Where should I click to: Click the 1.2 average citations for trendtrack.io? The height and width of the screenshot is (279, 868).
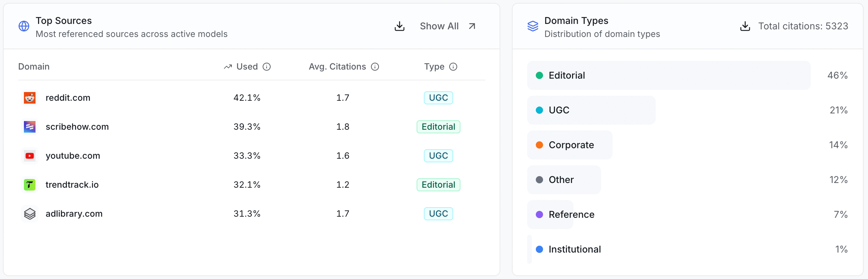coord(343,185)
